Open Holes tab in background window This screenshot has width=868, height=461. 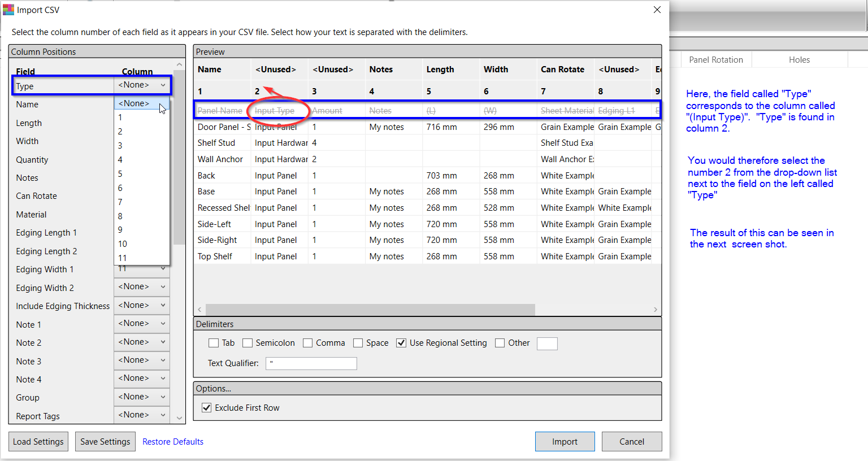click(x=799, y=60)
